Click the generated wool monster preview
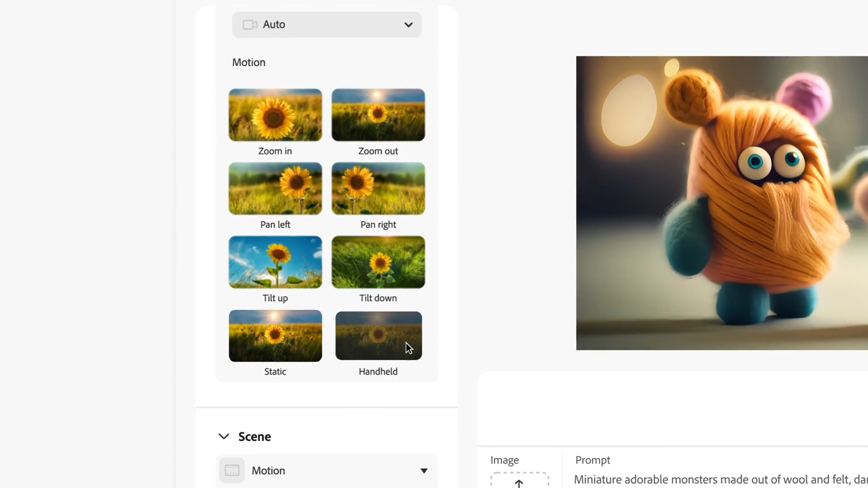868x488 pixels. pyautogui.click(x=722, y=203)
